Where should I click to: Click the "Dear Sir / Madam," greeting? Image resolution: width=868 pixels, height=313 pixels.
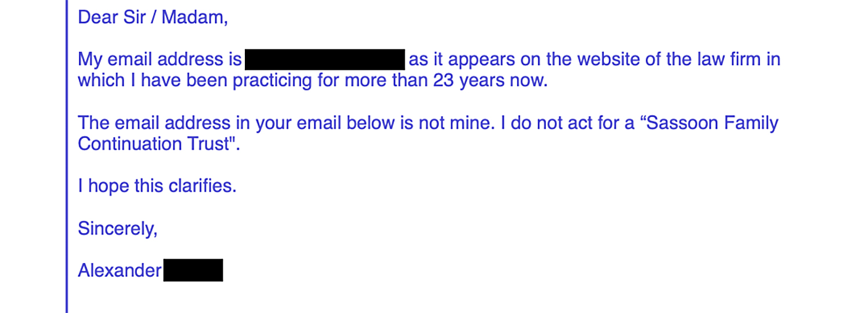point(153,17)
